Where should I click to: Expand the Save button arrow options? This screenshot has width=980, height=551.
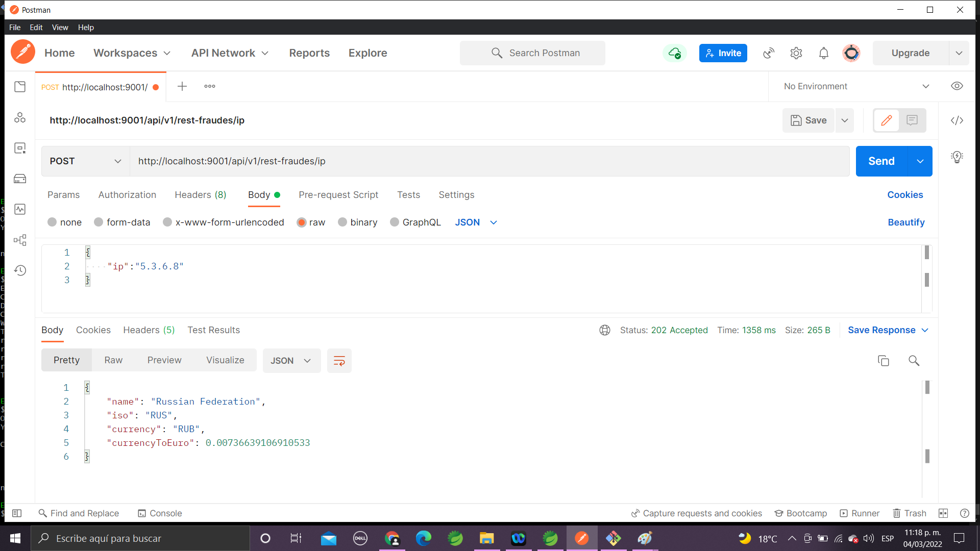pos(845,120)
